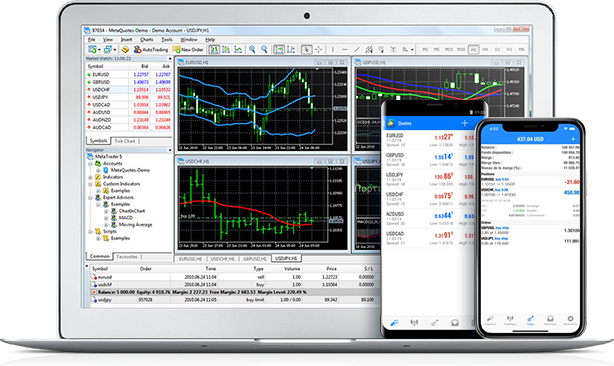Viewport: 614px width, 366px height.
Task: Collapse the Expert Advisors tree node
Action: (91, 198)
